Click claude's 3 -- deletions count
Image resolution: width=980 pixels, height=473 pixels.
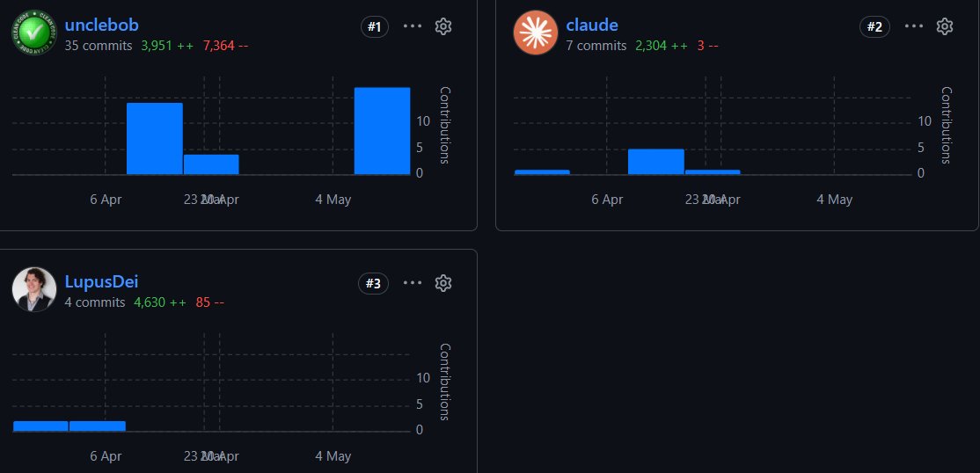point(707,46)
